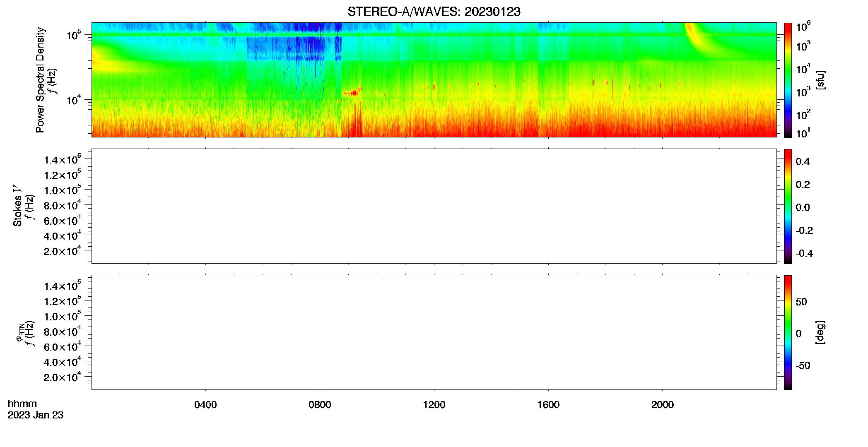The image size is (868, 447).
Task: Click the [sfu] units label
Action: click(x=820, y=80)
